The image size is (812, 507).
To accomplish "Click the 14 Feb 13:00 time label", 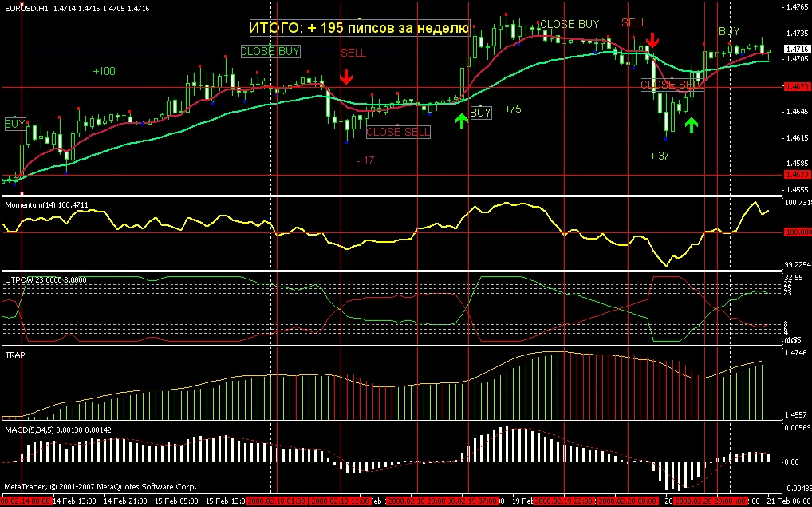I will click(73, 501).
